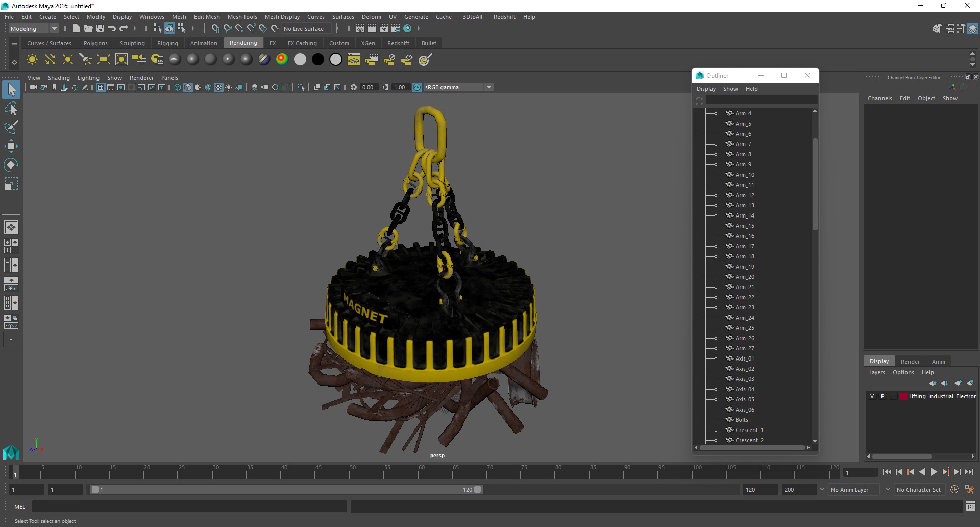980x527 pixels.
Task: Create a point light from shelf
Action: tap(68, 60)
